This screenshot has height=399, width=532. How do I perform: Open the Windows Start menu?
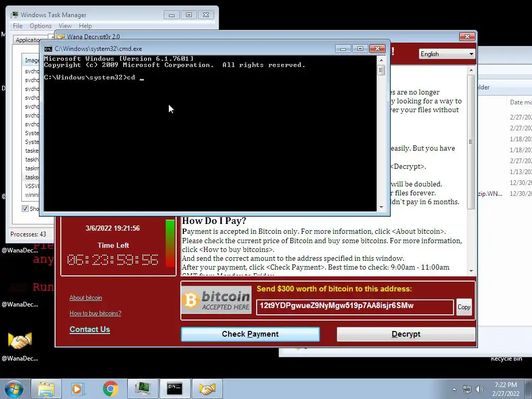click(14, 389)
